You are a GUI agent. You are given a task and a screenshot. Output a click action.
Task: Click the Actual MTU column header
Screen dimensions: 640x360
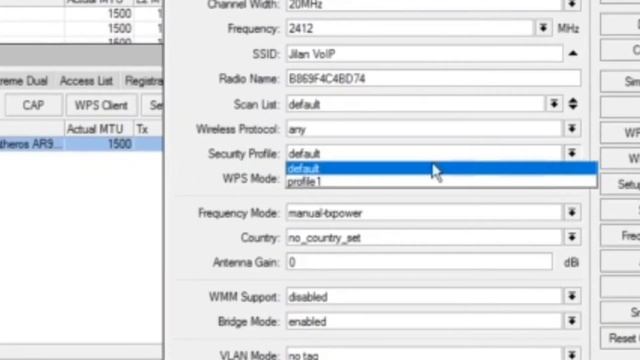[x=99, y=129]
